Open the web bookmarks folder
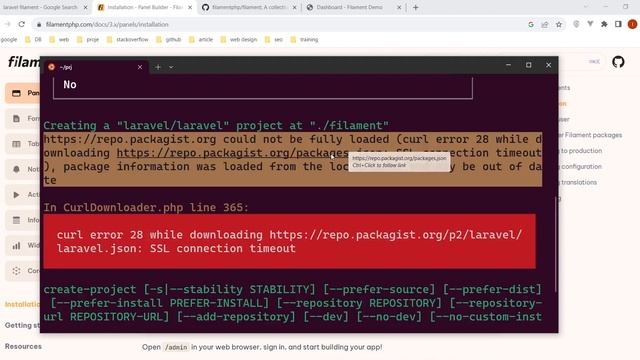This screenshot has height=360, width=640. [59, 40]
